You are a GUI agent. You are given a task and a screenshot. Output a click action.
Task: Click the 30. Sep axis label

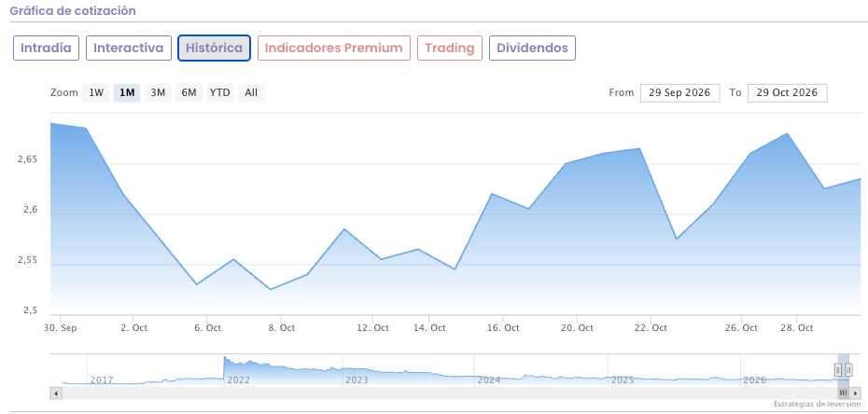[x=61, y=328]
